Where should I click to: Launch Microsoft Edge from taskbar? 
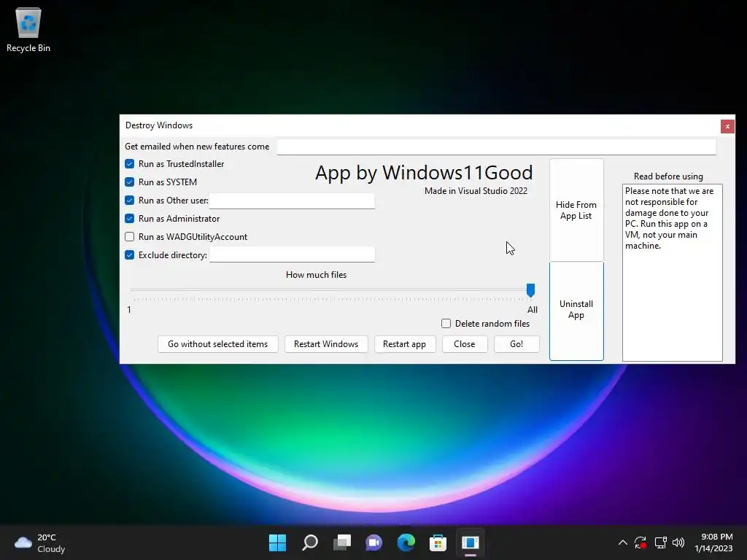point(406,542)
